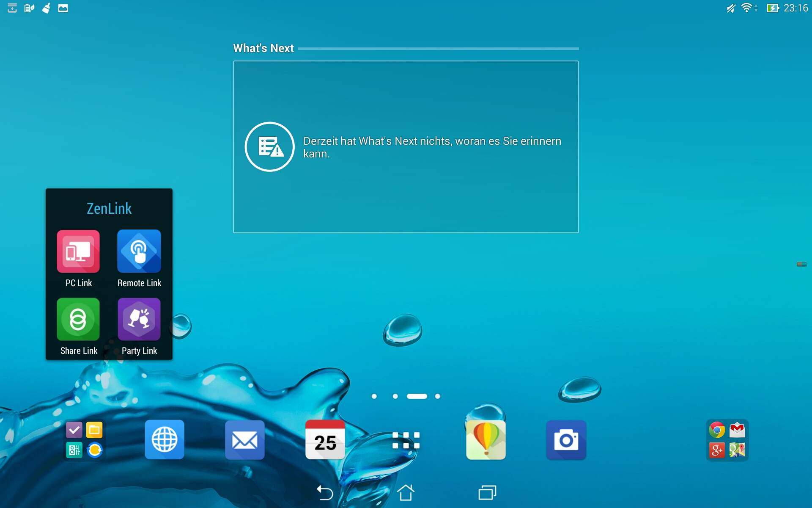812x508 pixels.
Task: Open the all apps drawer grid
Action: tap(406, 440)
